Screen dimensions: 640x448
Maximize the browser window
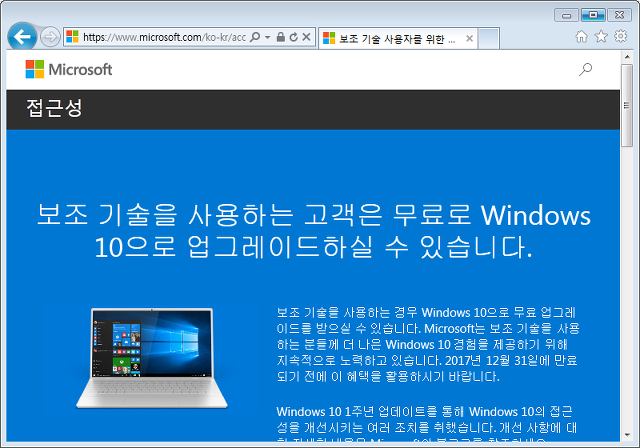(x=593, y=15)
